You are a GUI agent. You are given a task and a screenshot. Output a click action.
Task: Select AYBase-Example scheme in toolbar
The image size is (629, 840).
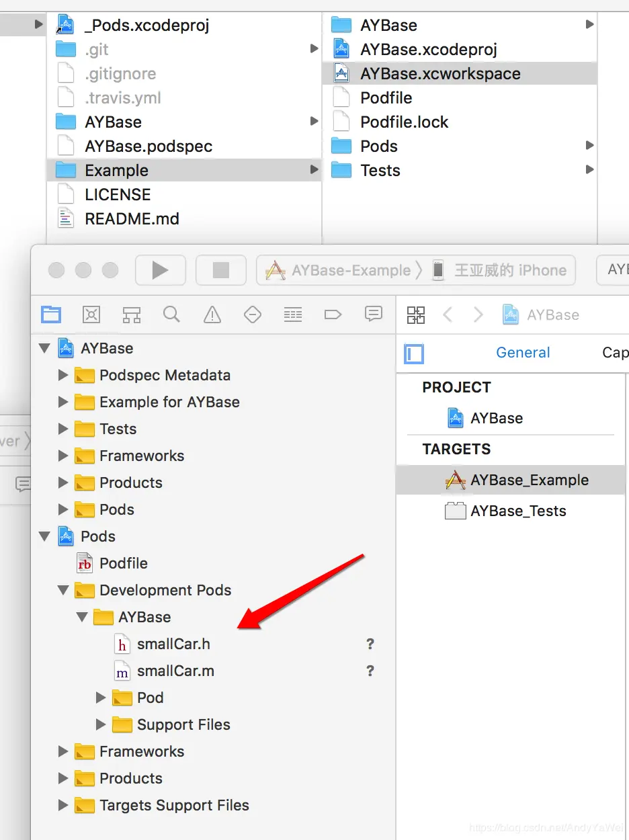point(338,270)
